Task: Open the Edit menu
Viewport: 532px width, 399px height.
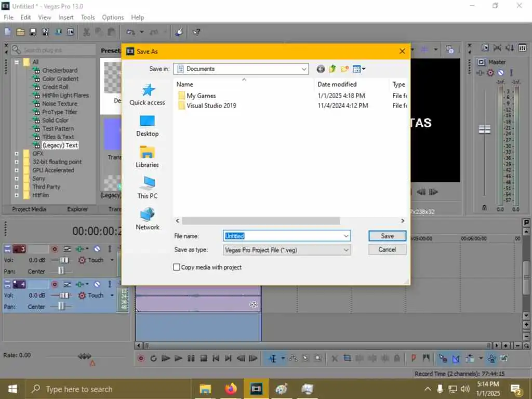Action: click(x=25, y=17)
